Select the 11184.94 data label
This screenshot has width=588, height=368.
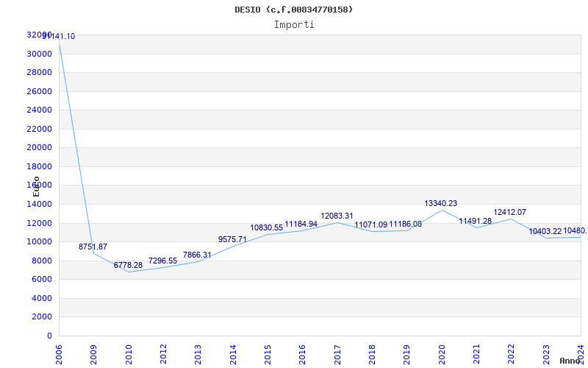pos(301,224)
